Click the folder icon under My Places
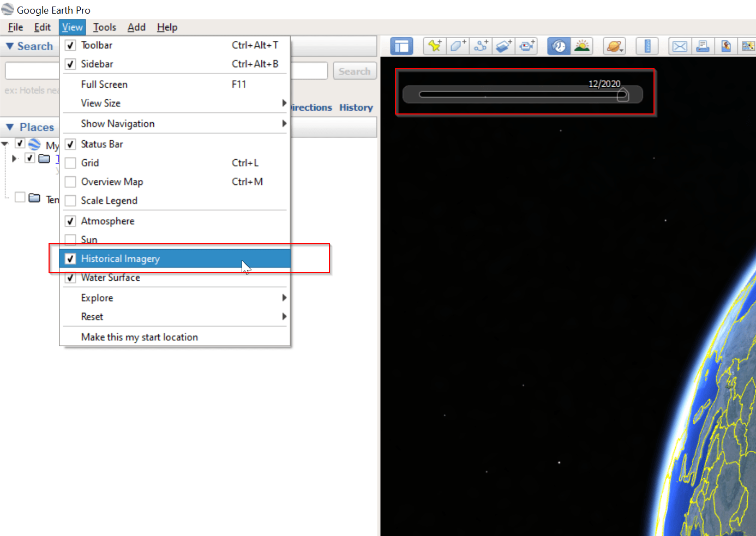 click(x=44, y=158)
